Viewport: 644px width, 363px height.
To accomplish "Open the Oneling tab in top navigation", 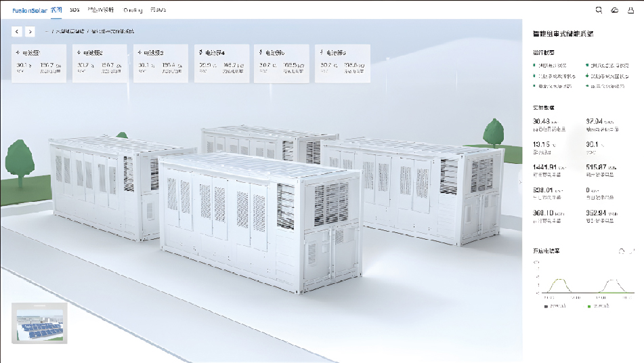I will pos(133,10).
